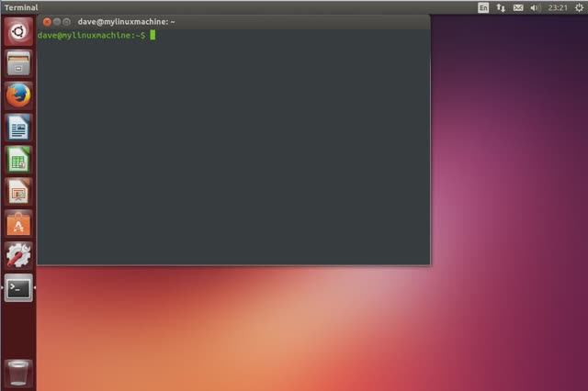This screenshot has width=588, height=391.
Task: Click the Terminal label in top panel
Action: tap(21, 7)
